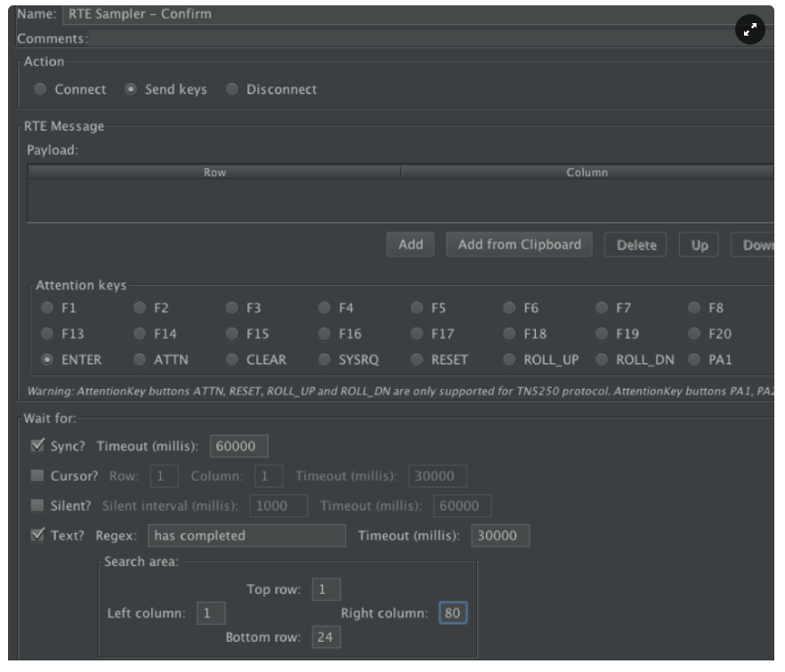Select the F1 attention key
Screen dimensions: 785x672
coord(46,309)
